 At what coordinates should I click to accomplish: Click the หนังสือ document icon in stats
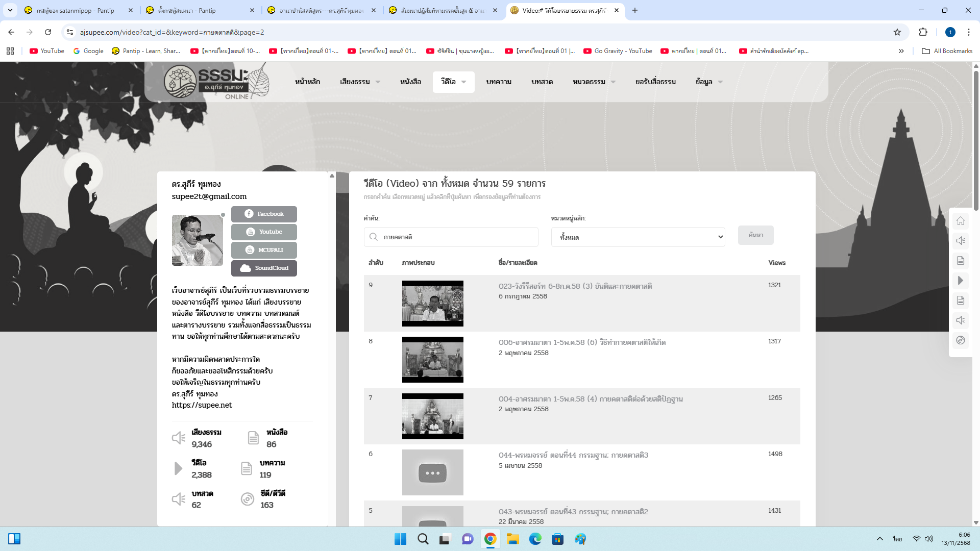[x=253, y=438]
